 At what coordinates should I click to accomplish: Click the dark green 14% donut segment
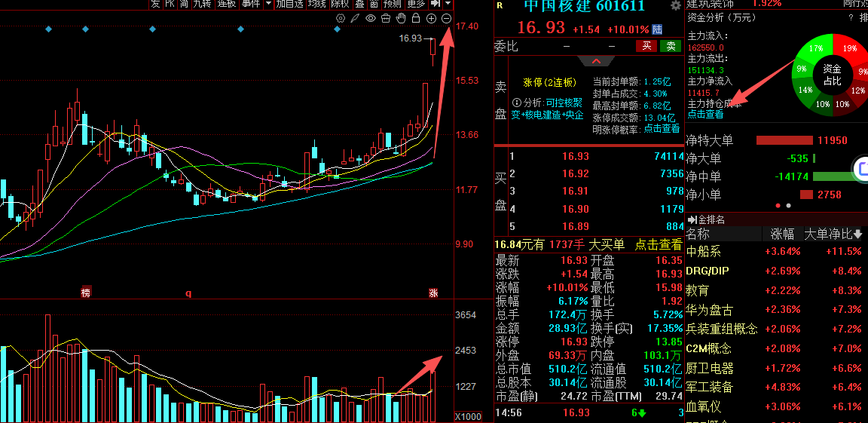805,90
